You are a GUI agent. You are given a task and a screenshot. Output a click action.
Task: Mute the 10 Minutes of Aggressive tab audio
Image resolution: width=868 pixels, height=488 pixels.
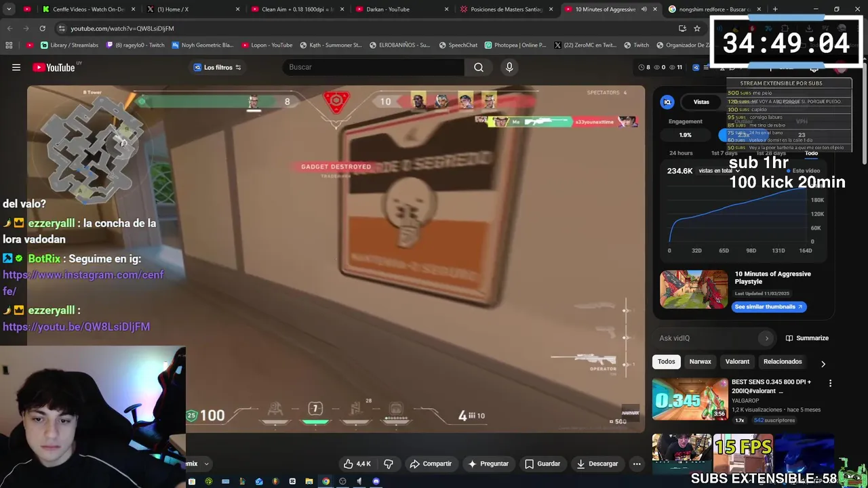tap(644, 9)
